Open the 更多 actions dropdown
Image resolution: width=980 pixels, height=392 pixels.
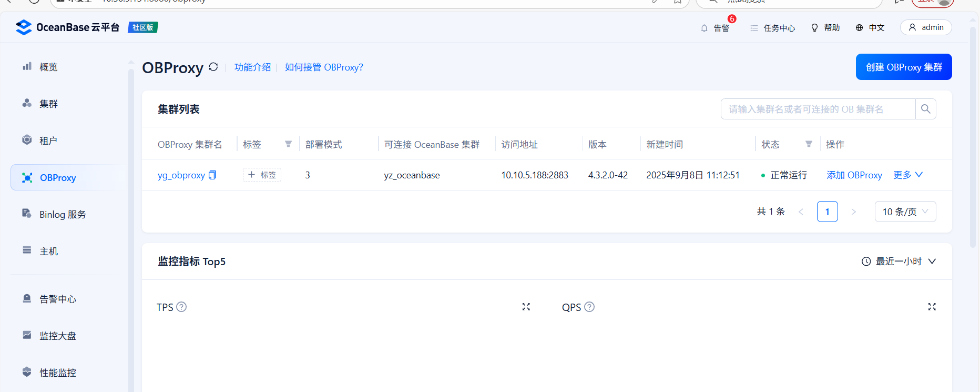pyautogui.click(x=908, y=175)
